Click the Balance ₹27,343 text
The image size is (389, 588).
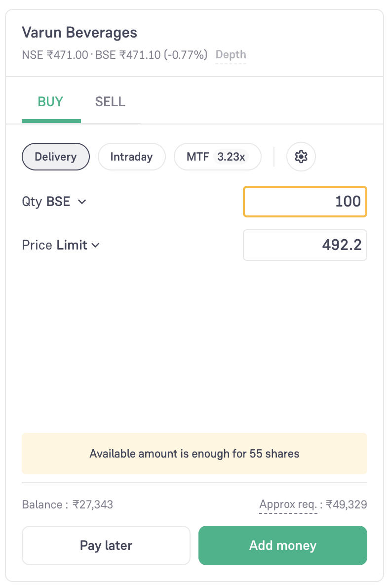[68, 505]
